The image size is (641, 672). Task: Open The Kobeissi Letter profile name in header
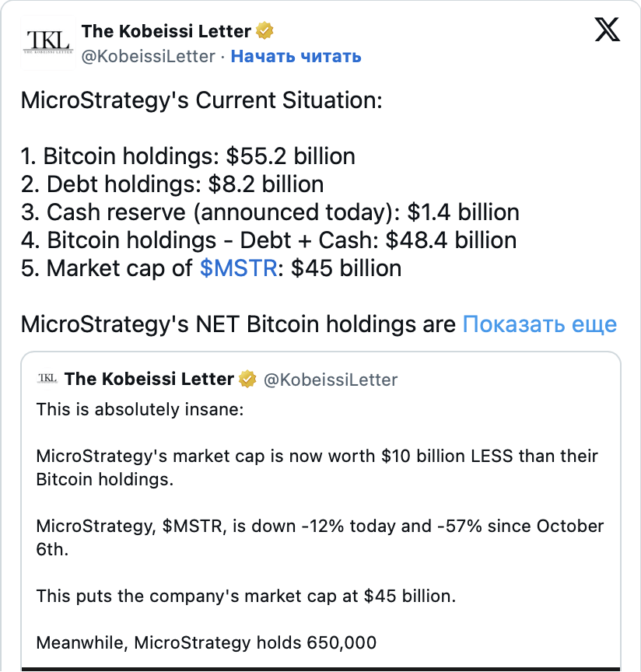coord(166,31)
